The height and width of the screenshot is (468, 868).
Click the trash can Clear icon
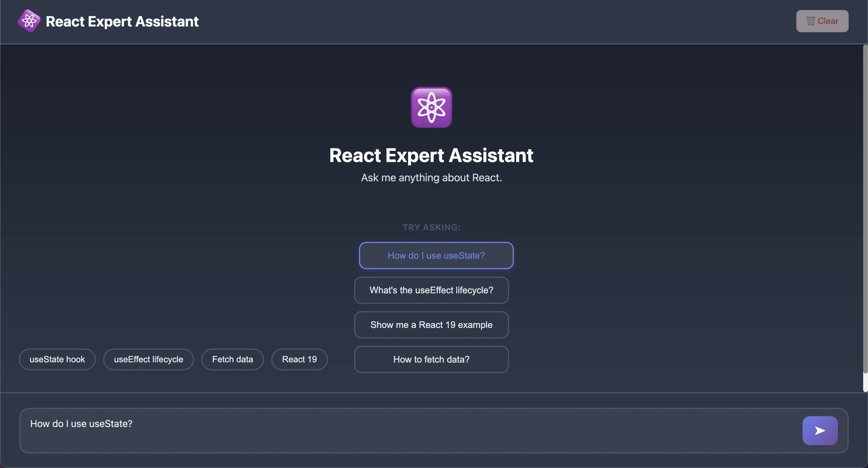[810, 21]
